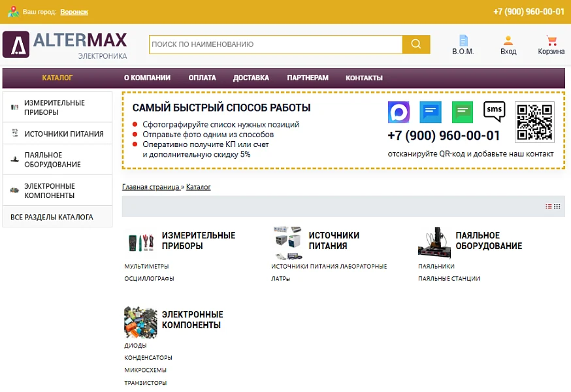Open Паяльное оборудование category heading
The height and width of the screenshot is (392, 571).
[x=489, y=240]
